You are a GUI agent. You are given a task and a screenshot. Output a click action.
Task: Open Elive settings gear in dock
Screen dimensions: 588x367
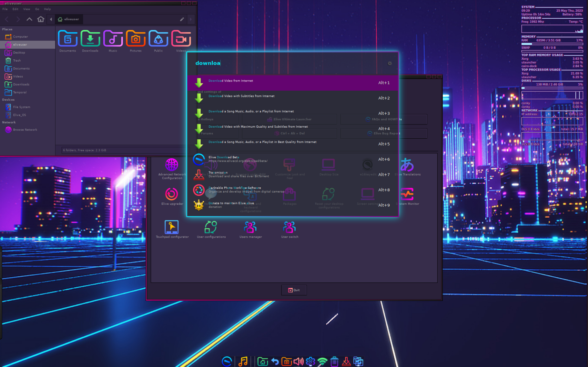tap(310, 362)
